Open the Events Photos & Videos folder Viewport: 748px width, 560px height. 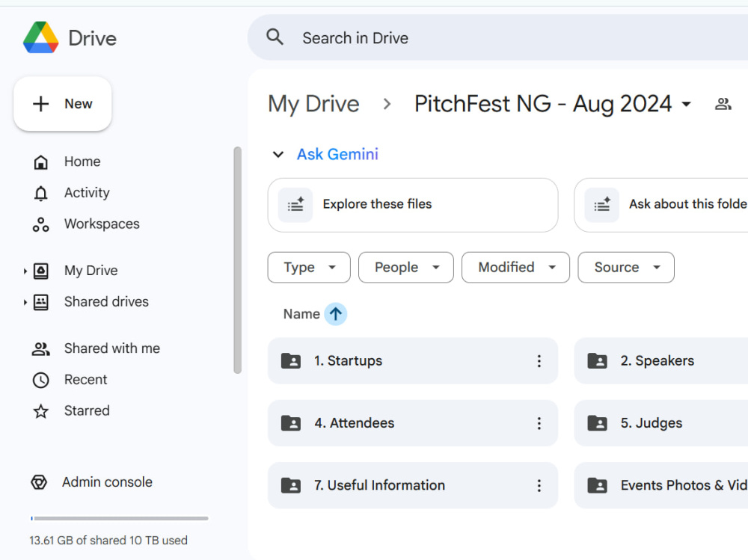[x=661, y=485]
